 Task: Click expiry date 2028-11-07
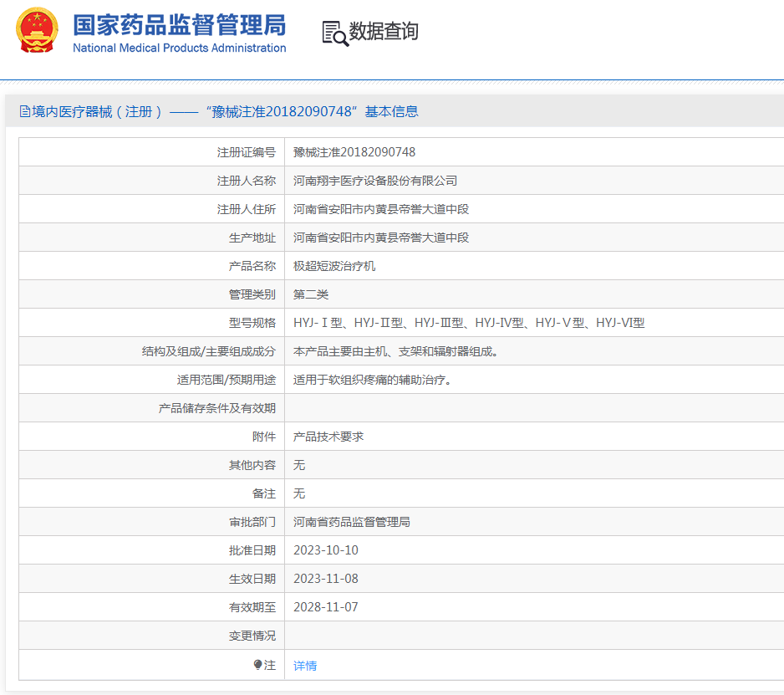click(326, 607)
